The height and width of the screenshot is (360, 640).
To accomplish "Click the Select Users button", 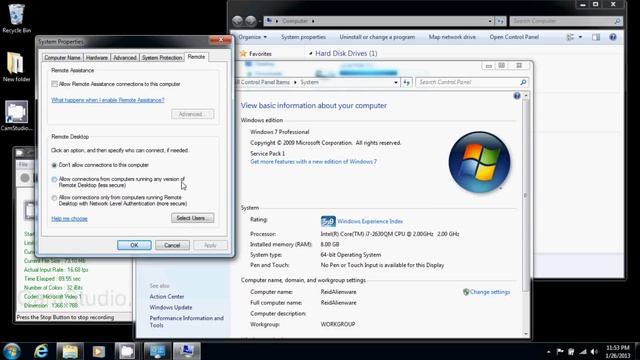I will coord(193,218).
